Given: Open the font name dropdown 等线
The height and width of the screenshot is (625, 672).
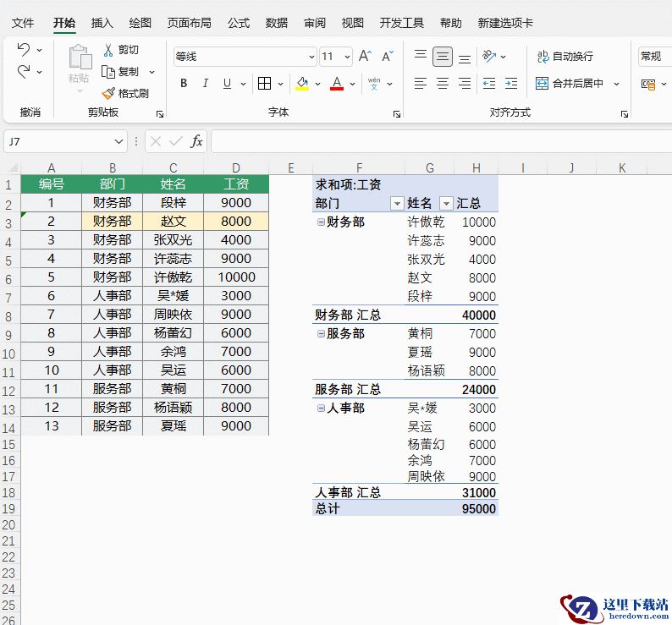Looking at the screenshot, I should pos(311,57).
